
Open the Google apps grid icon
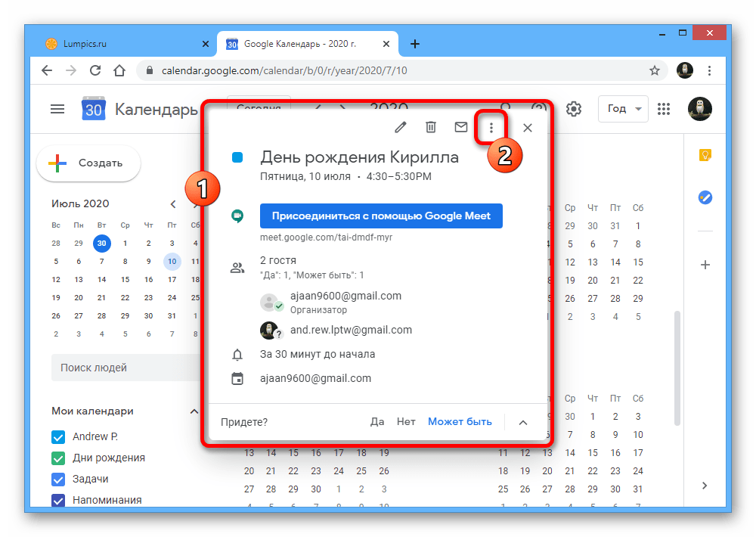pyautogui.click(x=664, y=109)
